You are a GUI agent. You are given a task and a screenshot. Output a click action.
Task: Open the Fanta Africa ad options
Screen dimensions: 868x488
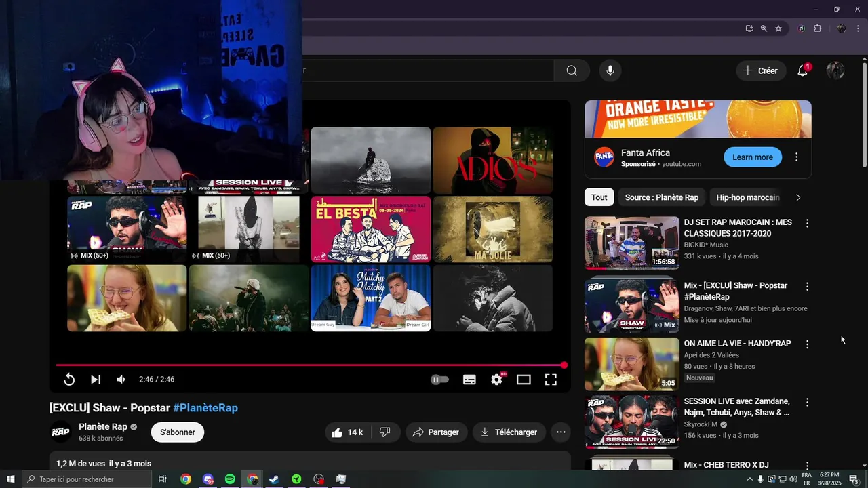pos(797,157)
